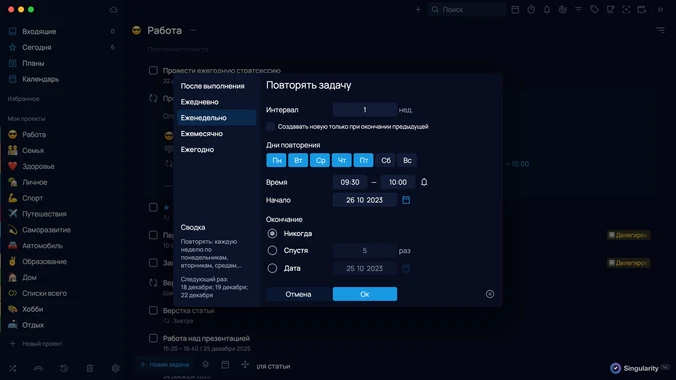Screen dimensions: 676x380
Task: Open the tags icon in top toolbar
Action: coord(594,9)
